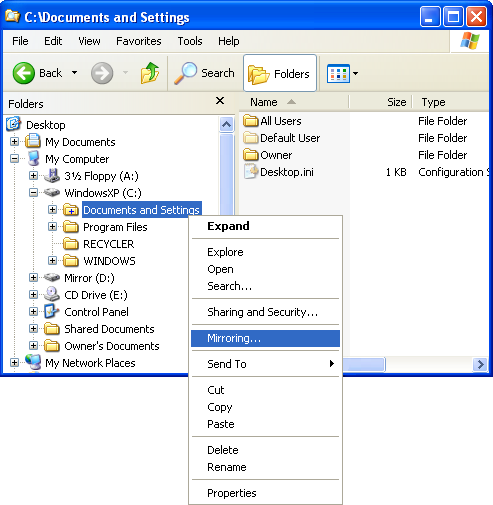Click the Control Panel icon

point(51,311)
